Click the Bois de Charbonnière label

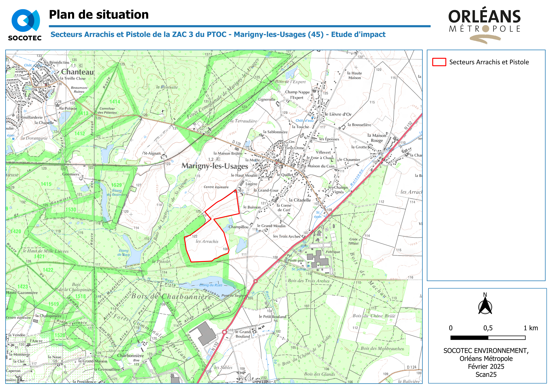171,296
